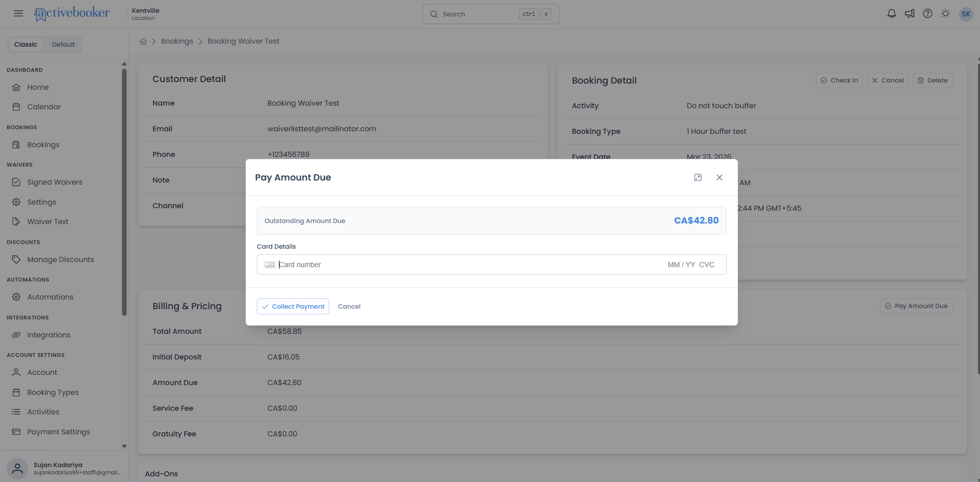The width and height of the screenshot is (980, 482).
Task: Click the Bookings sidebar icon
Action: point(16,145)
